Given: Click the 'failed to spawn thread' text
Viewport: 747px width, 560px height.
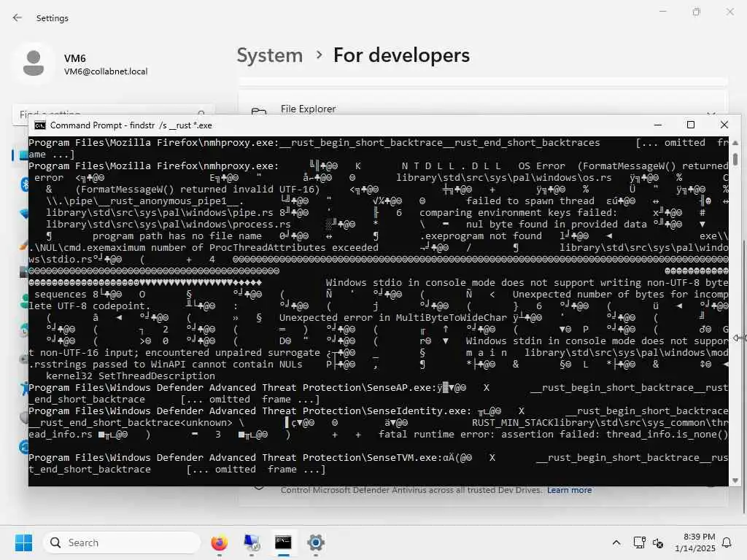Looking at the screenshot, I should 530,201.
